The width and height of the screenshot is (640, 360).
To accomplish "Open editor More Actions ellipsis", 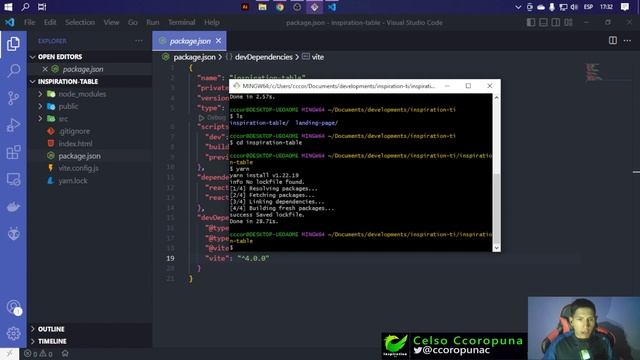I will 627,40.
